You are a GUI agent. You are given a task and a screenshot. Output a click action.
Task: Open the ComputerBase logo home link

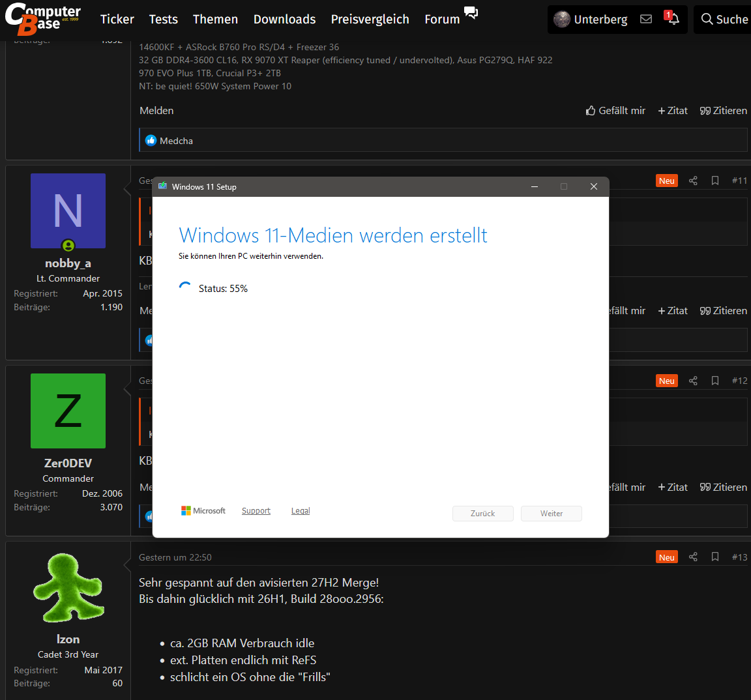pos(42,19)
